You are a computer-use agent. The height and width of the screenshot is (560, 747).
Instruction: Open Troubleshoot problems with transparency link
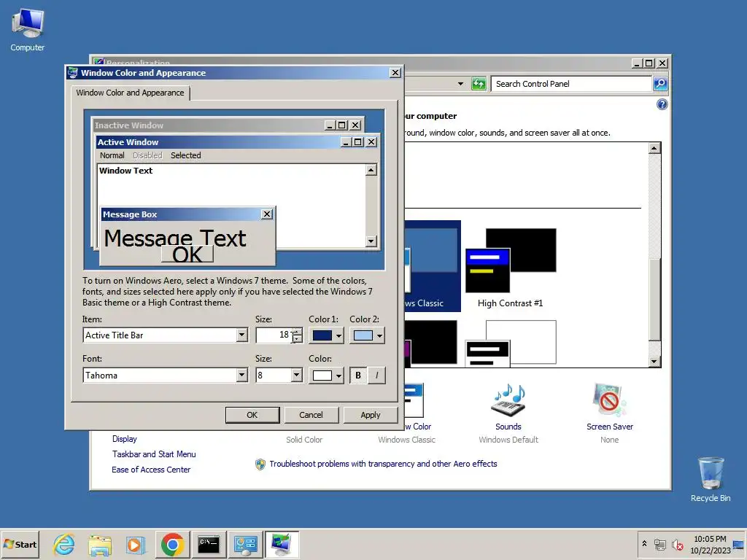pyautogui.click(x=383, y=464)
